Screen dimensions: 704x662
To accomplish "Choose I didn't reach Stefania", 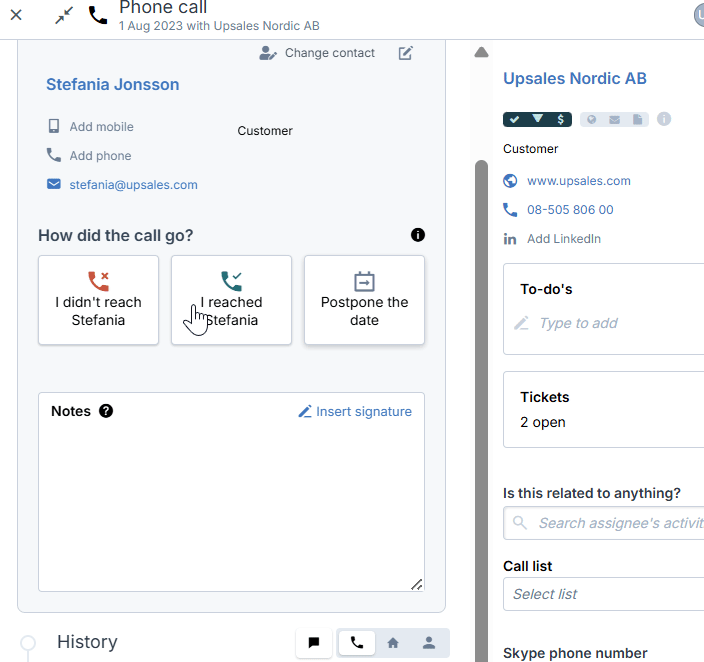I will pyautogui.click(x=98, y=300).
